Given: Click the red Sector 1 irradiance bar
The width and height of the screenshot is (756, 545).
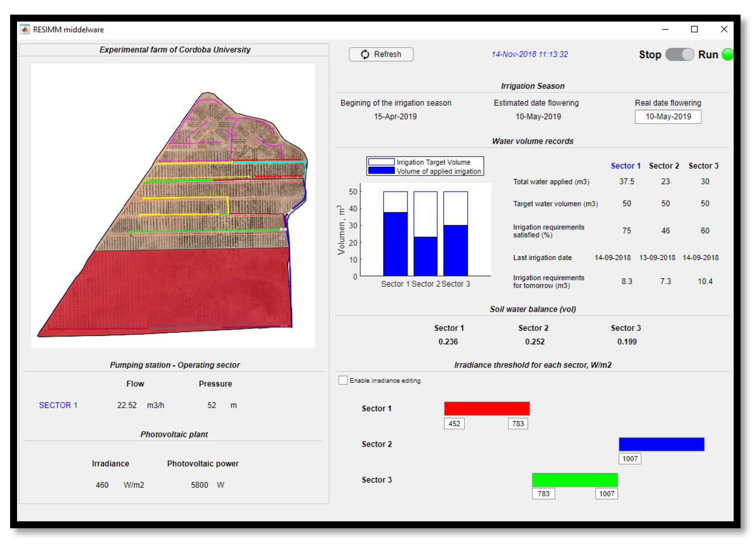Looking at the screenshot, I should [x=487, y=409].
